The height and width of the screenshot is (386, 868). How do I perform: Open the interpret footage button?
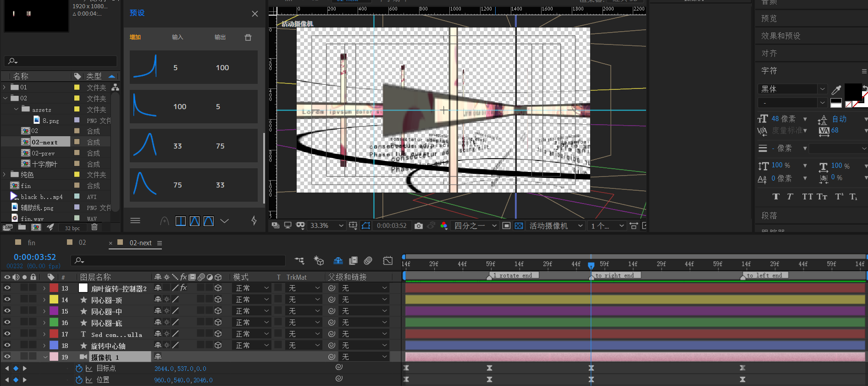click(x=7, y=227)
